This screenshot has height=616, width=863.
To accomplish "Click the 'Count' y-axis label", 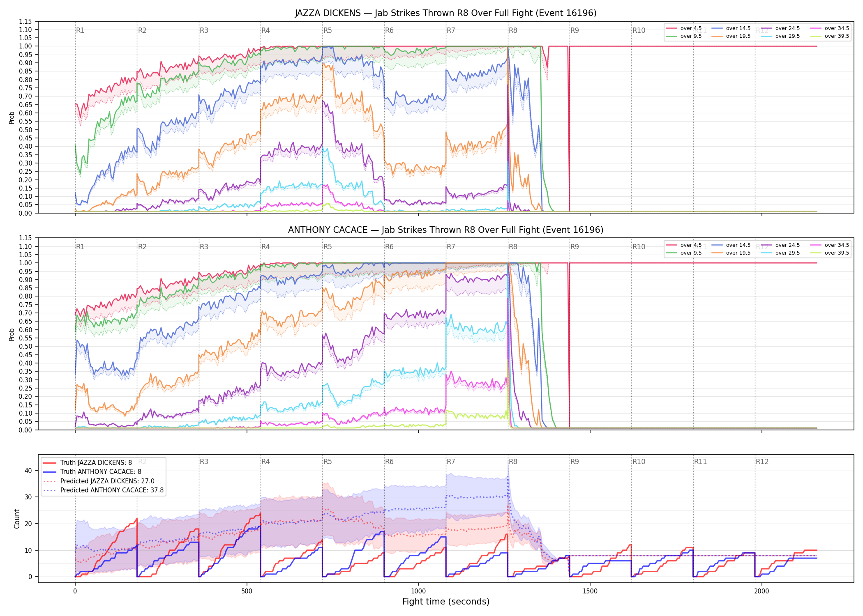I will coord(17,519).
